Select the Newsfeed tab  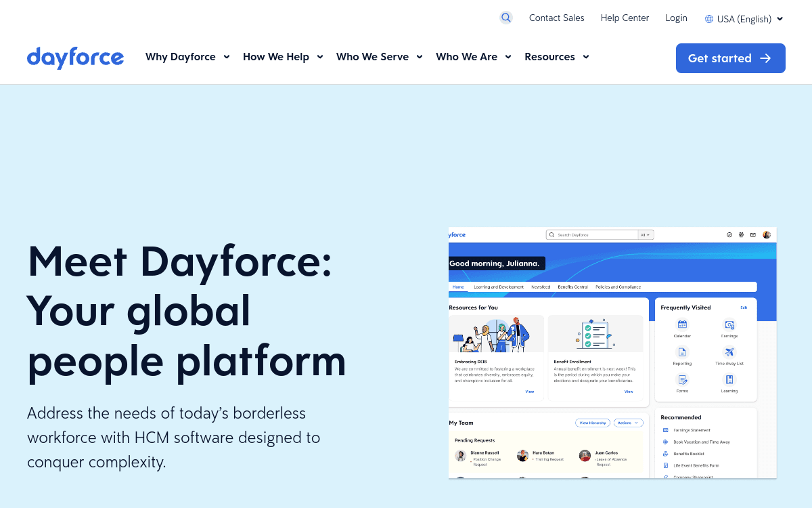541,287
